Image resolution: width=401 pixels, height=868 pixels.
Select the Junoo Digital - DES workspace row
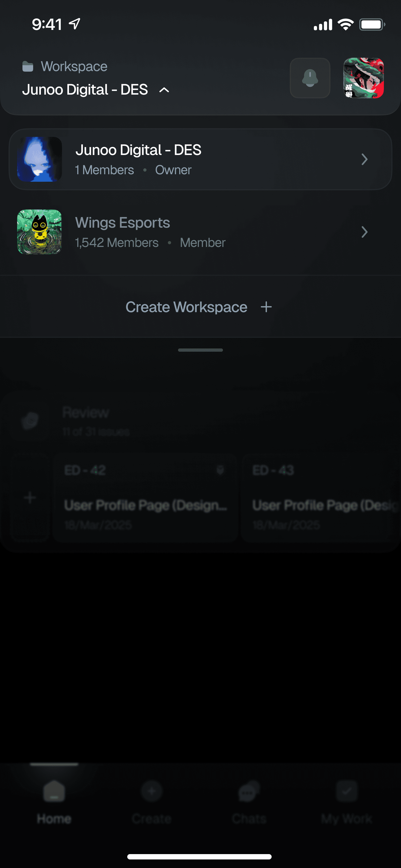200,159
